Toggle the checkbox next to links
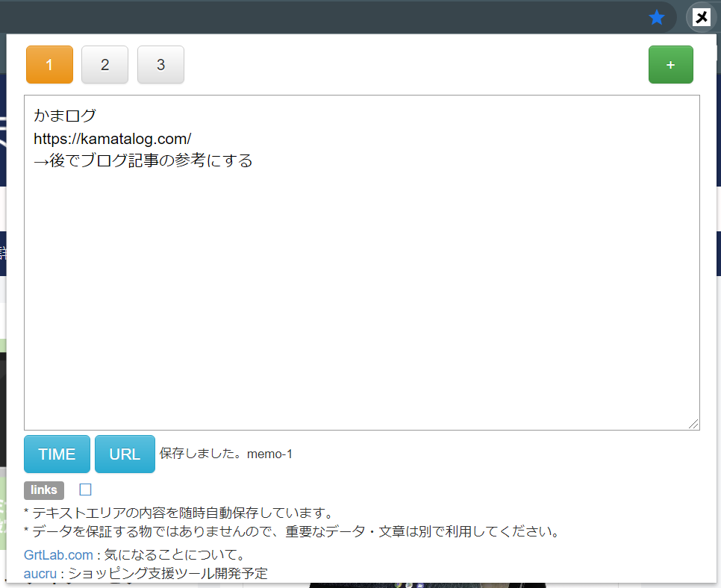Screen dimensions: 721x588 [x=86, y=490]
